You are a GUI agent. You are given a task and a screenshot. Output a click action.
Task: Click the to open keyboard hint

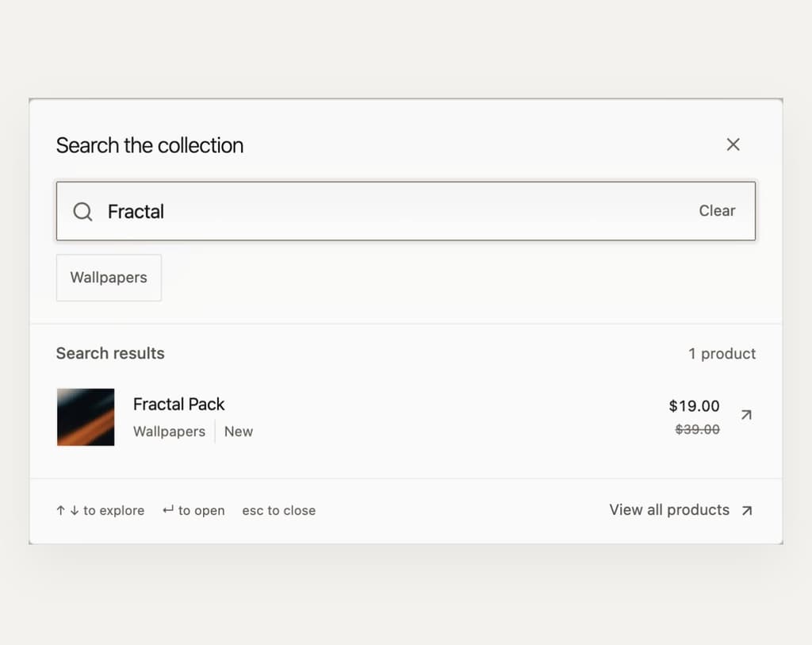click(x=193, y=511)
